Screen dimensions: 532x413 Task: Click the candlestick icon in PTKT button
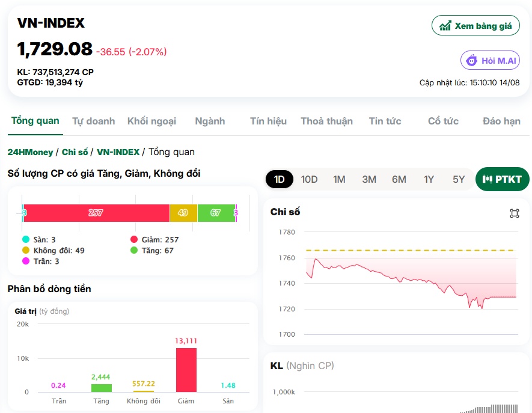[x=487, y=179]
